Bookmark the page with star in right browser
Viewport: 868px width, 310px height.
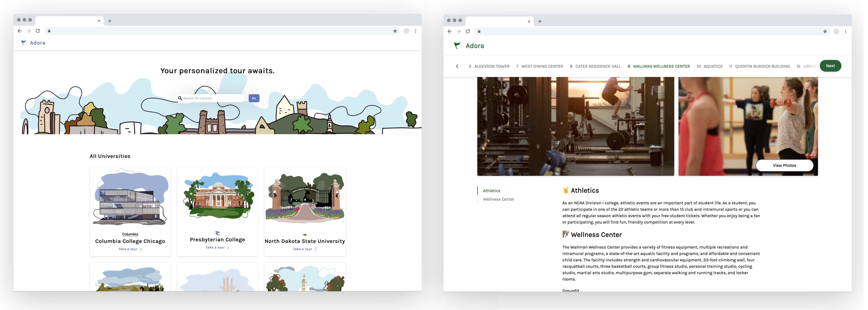pyautogui.click(x=825, y=31)
